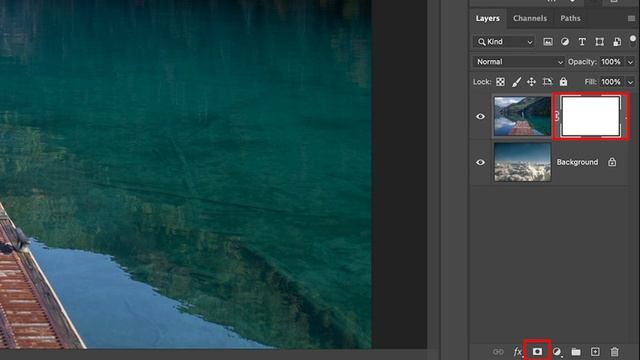Select the lake photo layer thumbnail

tap(522, 116)
